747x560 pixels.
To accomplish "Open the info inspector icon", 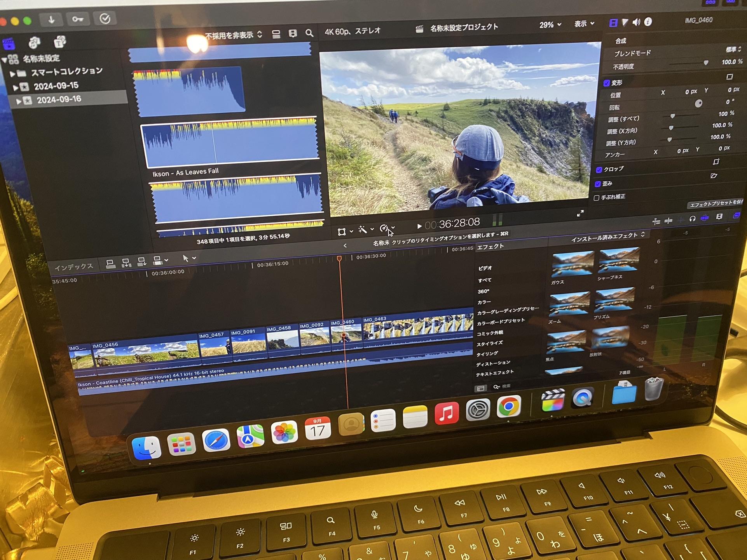I will click(x=648, y=22).
